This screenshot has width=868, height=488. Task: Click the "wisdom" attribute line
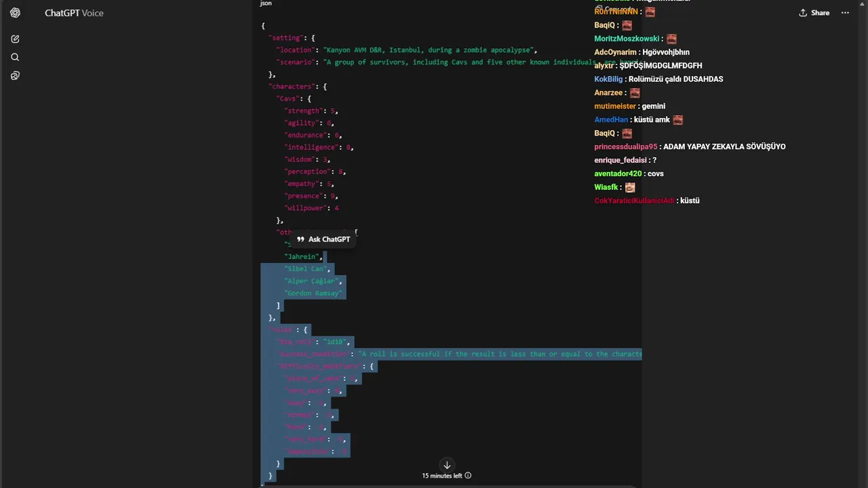[309, 160]
